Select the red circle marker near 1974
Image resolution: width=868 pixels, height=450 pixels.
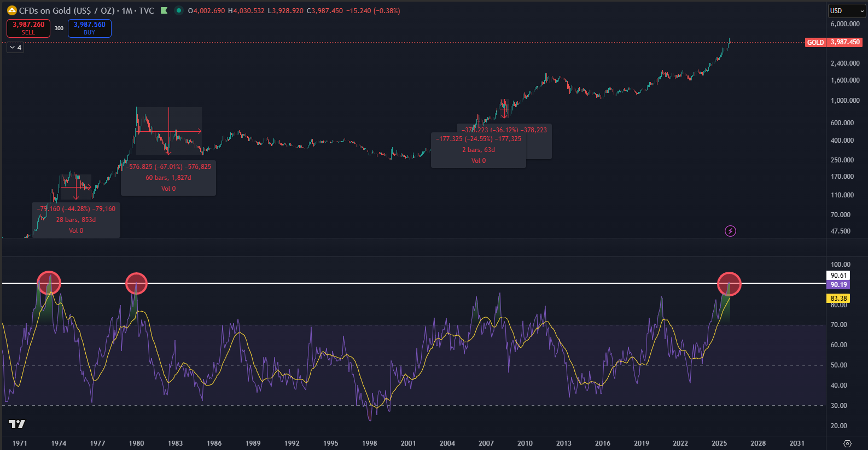click(x=49, y=283)
